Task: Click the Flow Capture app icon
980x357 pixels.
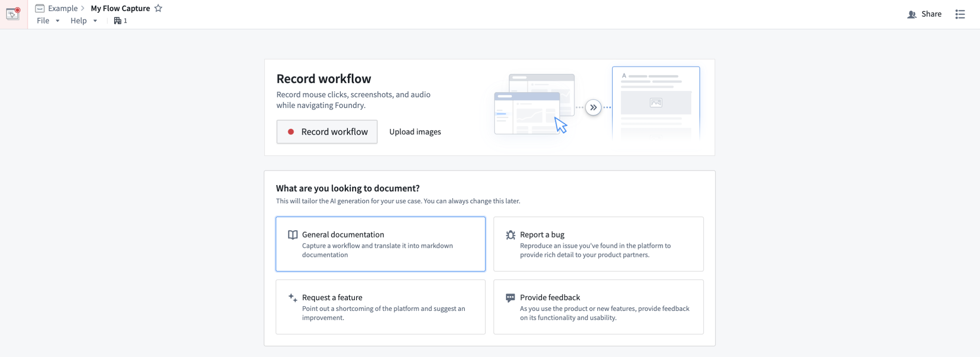Action: [13, 14]
